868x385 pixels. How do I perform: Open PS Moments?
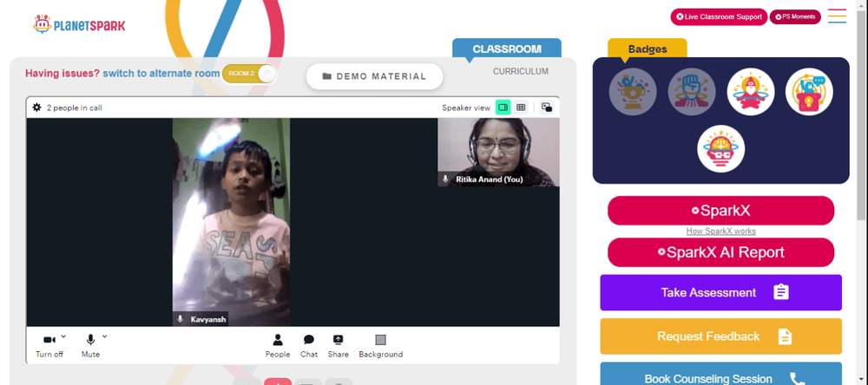(795, 16)
